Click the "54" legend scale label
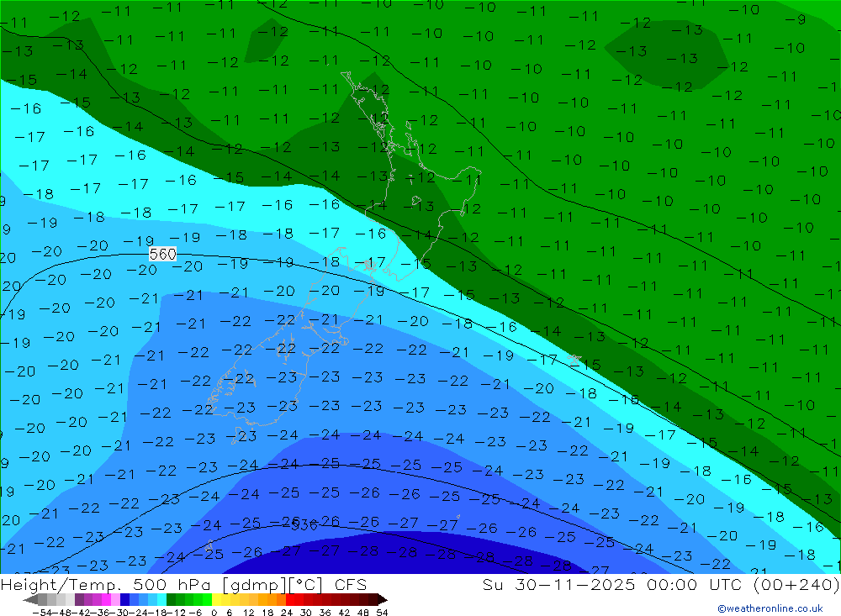Screen dimensions: 841x616 click(382, 613)
